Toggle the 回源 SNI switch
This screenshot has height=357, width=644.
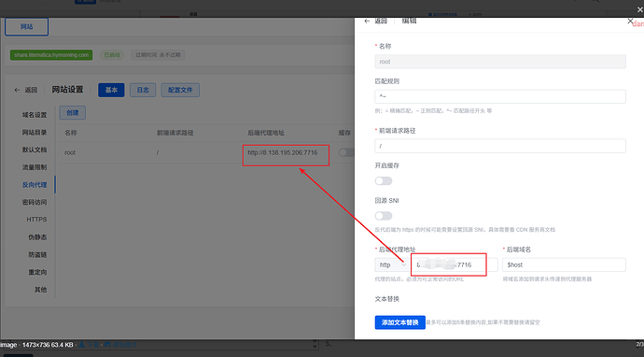[384, 216]
